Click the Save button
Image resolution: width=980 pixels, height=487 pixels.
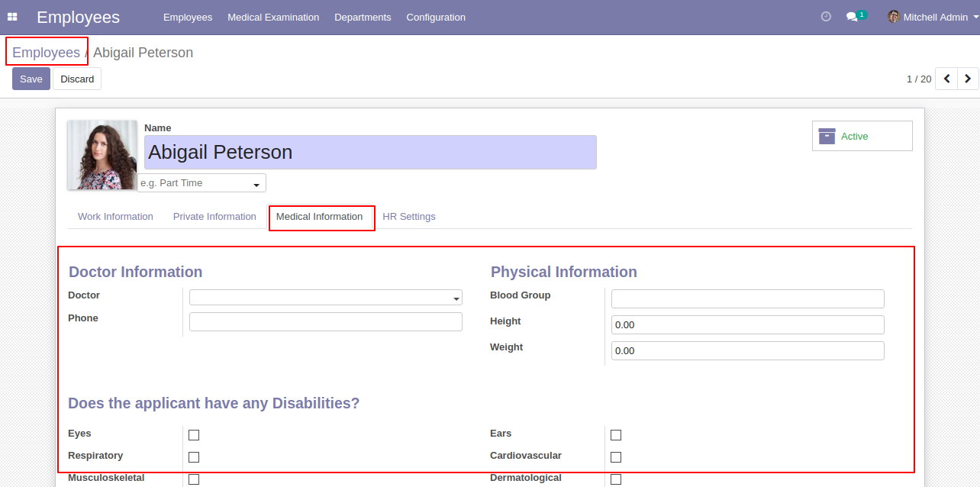click(31, 79)
